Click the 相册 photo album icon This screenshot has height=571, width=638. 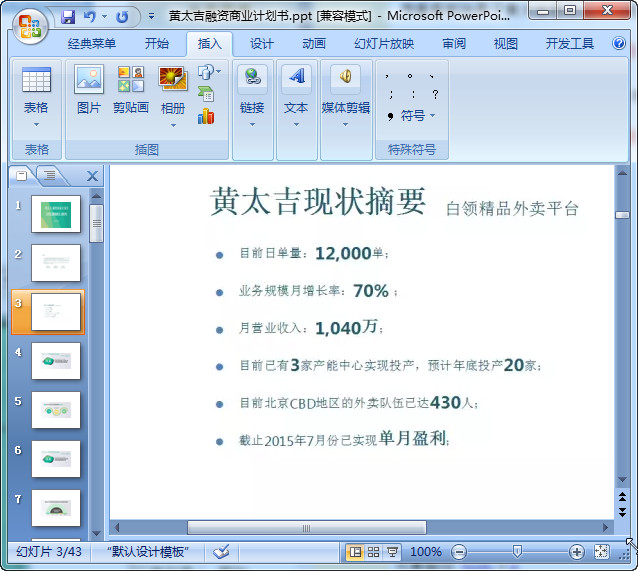[x=173, y=79]
